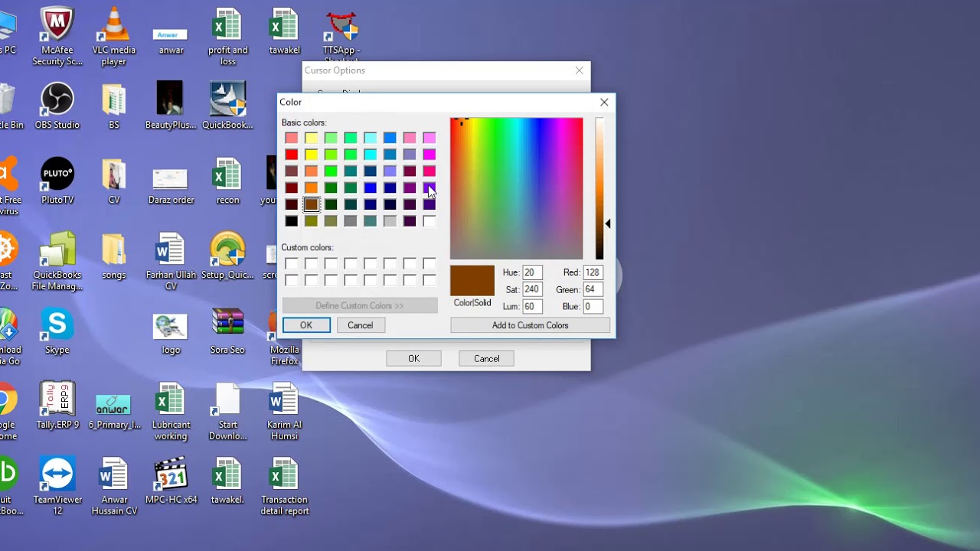Close the Cursor Options window
Screen dimensions: 980x551
tap(580, 70)
